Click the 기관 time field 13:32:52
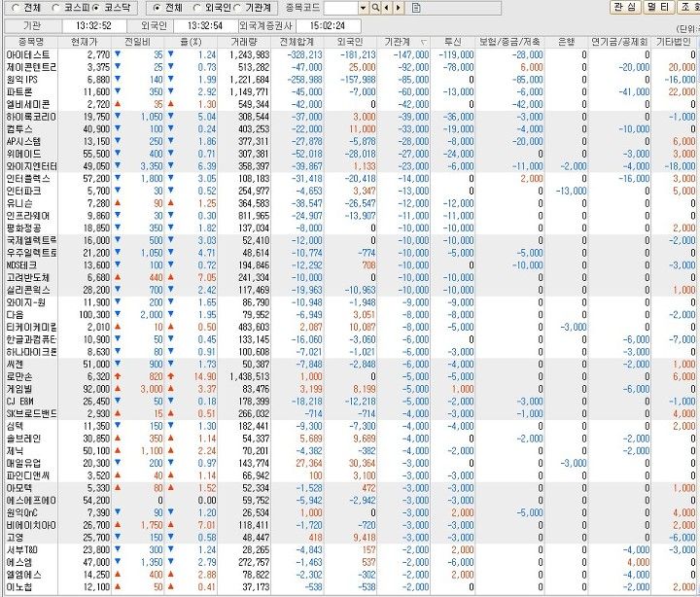 click(x=93, y=26)
